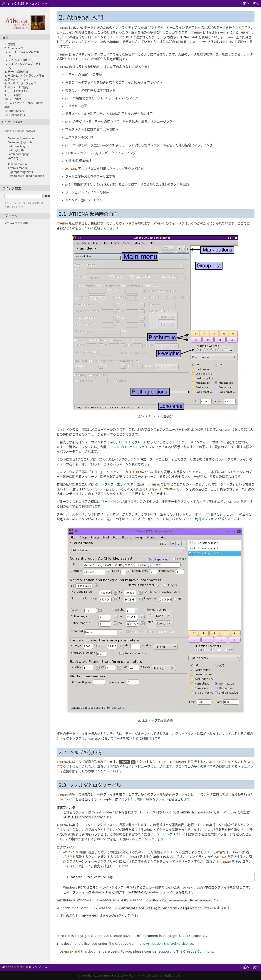Check Au Chloride, scan 2 in Fig 2.2
Image resolution: width=261 pixels, height=980 pixels.
click(x=190, y=548)
